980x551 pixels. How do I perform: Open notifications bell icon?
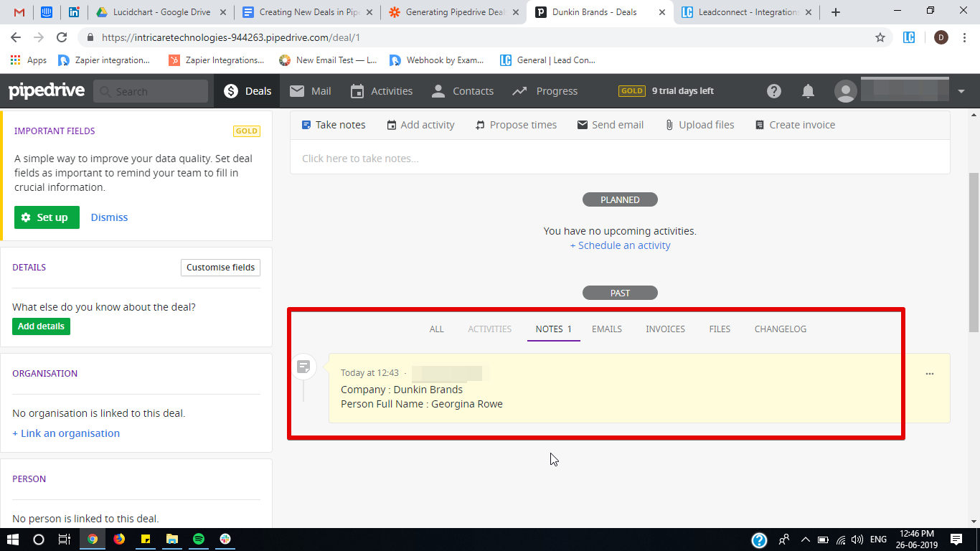(x=808, y=91)
